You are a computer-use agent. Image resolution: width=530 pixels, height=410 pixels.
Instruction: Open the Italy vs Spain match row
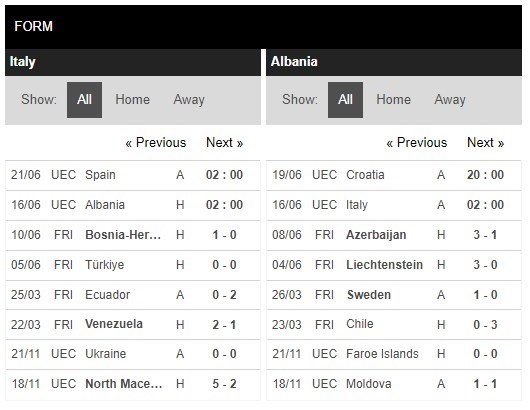(x=133, y=175)
